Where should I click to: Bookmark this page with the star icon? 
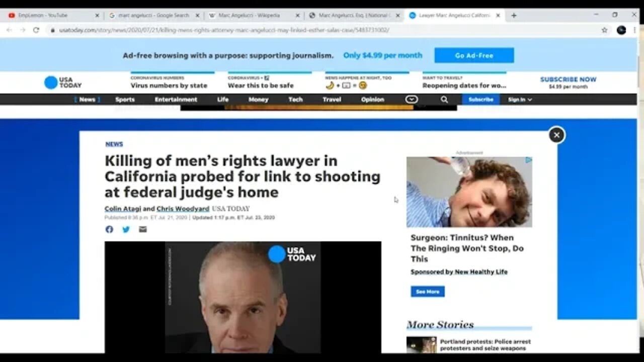click(604, 30)
